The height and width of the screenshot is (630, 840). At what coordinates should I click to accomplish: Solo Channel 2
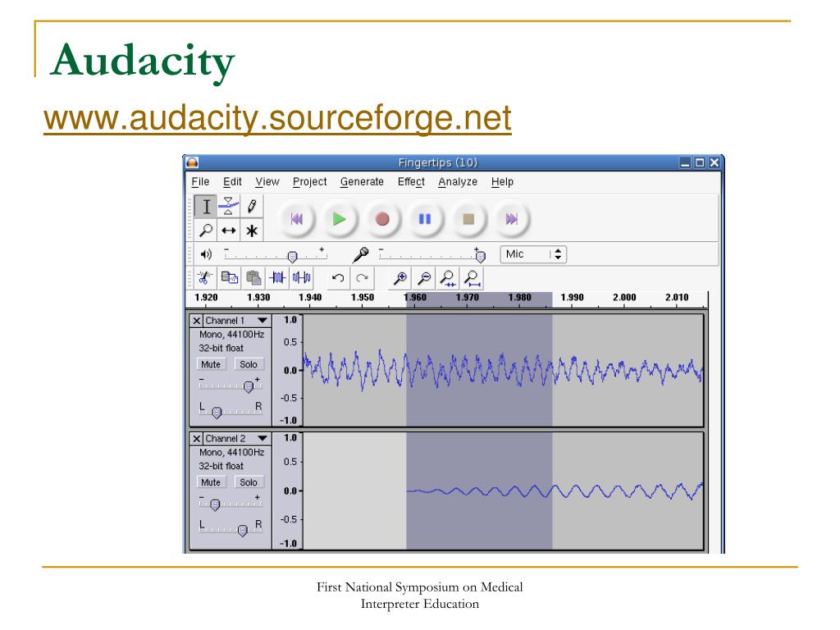pos(249,482)
